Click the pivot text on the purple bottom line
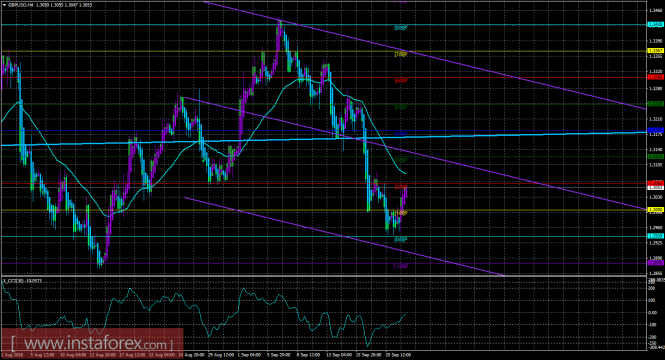 click(x=401, y=266)
